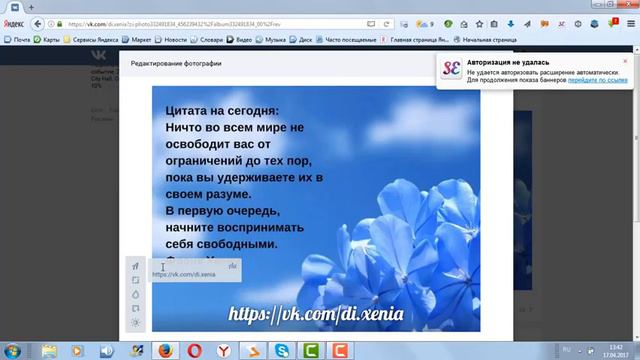Click the Яндекс logo in toolbar
Viewport: 640px width, 360px height.
13,24
